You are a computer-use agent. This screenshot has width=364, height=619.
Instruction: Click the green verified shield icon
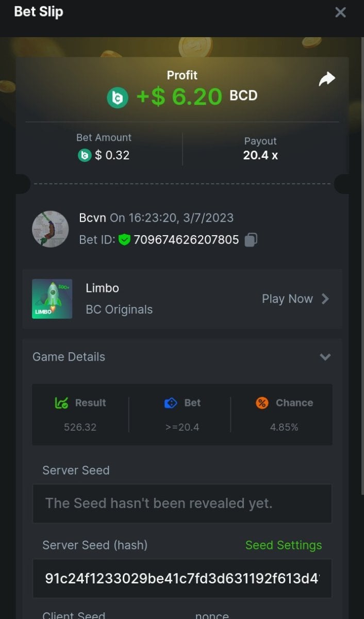(124, 239)
